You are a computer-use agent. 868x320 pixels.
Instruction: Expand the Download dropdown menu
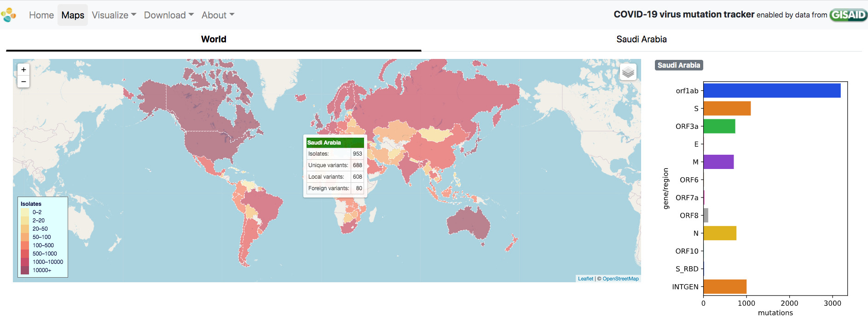(168, 15)
